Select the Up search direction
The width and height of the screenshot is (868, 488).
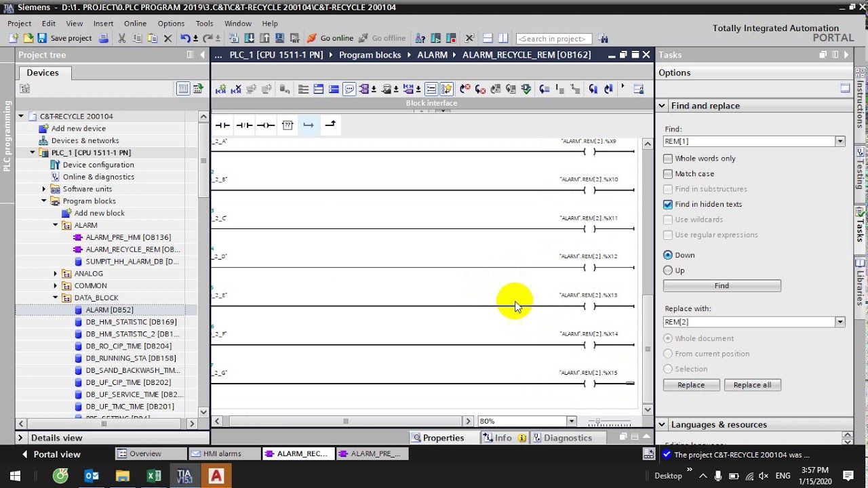tap(668, 270)
